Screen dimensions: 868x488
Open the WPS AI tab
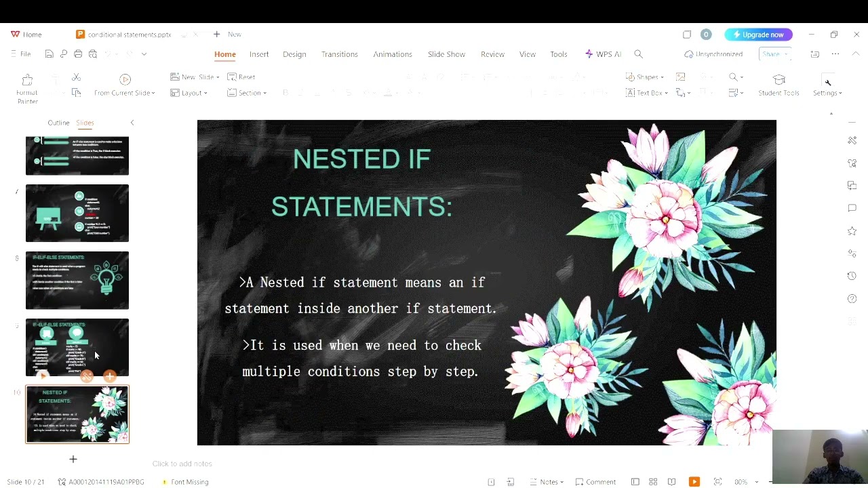pos(603,54)
